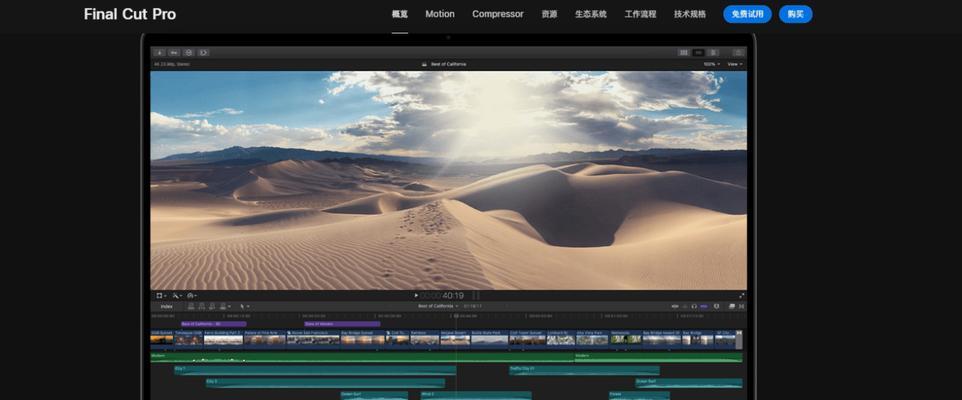Select the Crows audio clip
This screenshot has width=962, height=400.
click(x=639, y=396)
